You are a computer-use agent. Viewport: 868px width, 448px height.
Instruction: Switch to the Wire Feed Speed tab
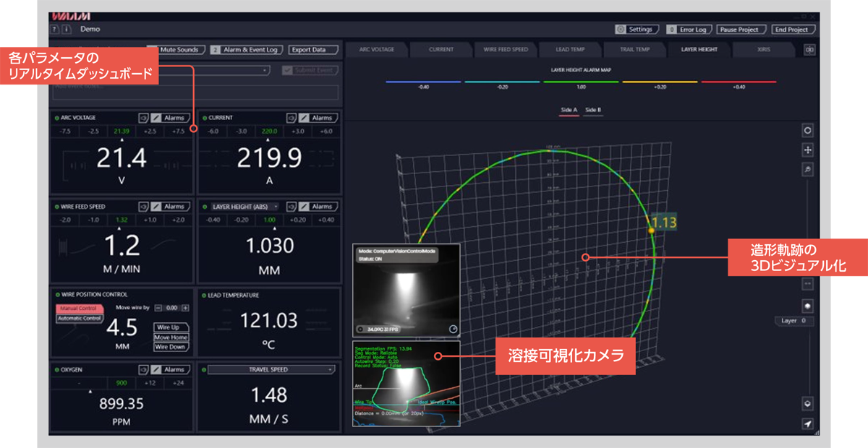[506, 50]
